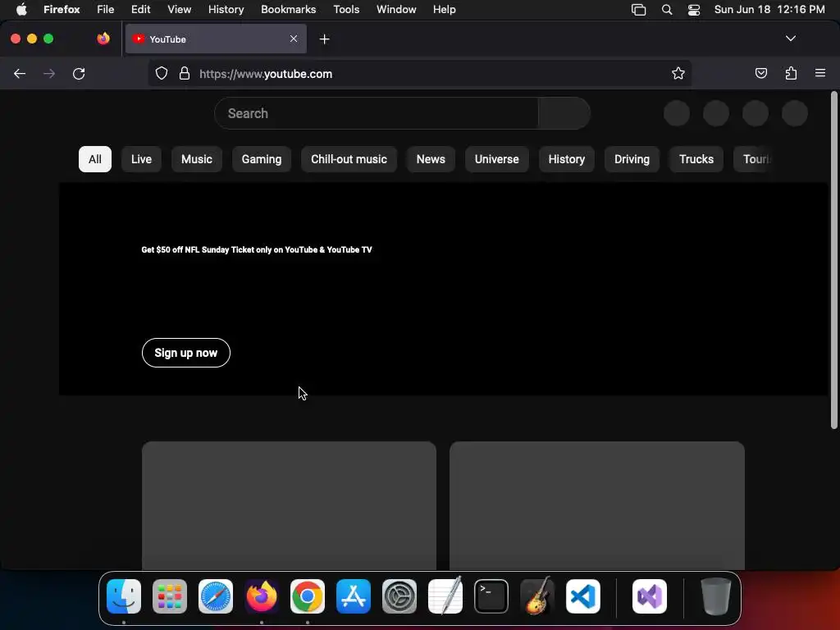Click the Sign up now button
Image resolution: width=840 pixels, height=630 pixels.
(x=186, y=353)
